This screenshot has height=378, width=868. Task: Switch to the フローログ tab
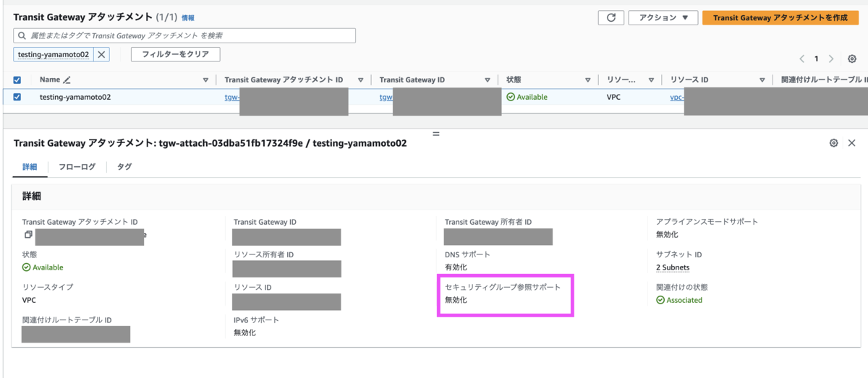pyautogui.click(x=77, y=167)
